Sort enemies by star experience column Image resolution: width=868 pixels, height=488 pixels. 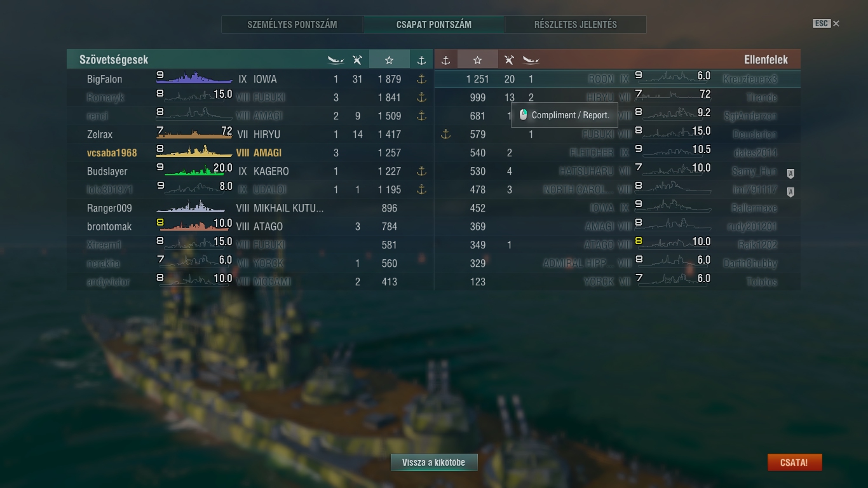[477, 60]
